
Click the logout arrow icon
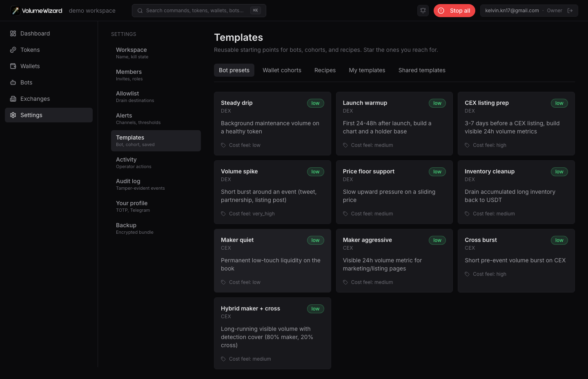570,11
